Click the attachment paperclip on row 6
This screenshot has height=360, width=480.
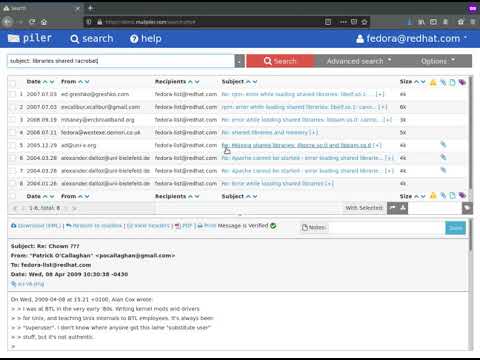(443, 157)
